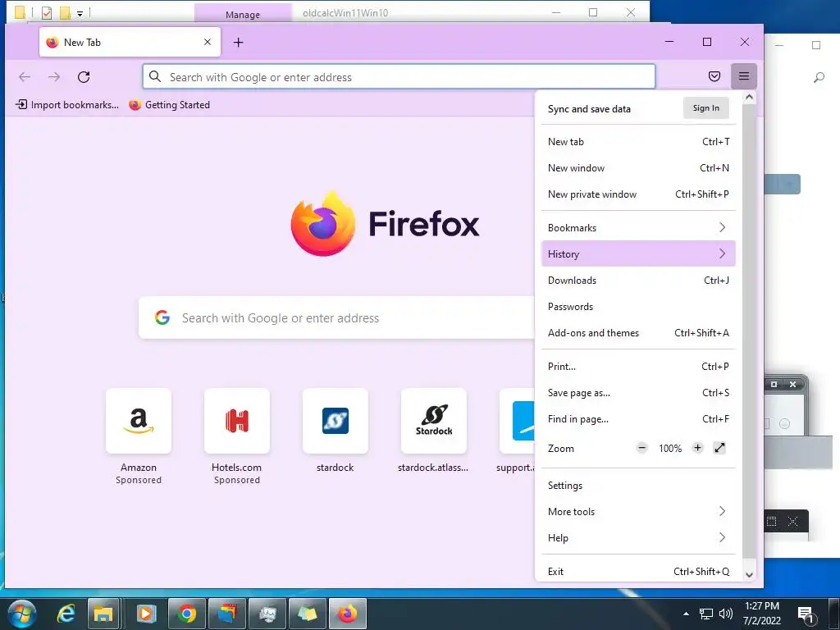Click menu scrollbar down arrow
Viewport: 840px width, 630px height.
(749, 574)
